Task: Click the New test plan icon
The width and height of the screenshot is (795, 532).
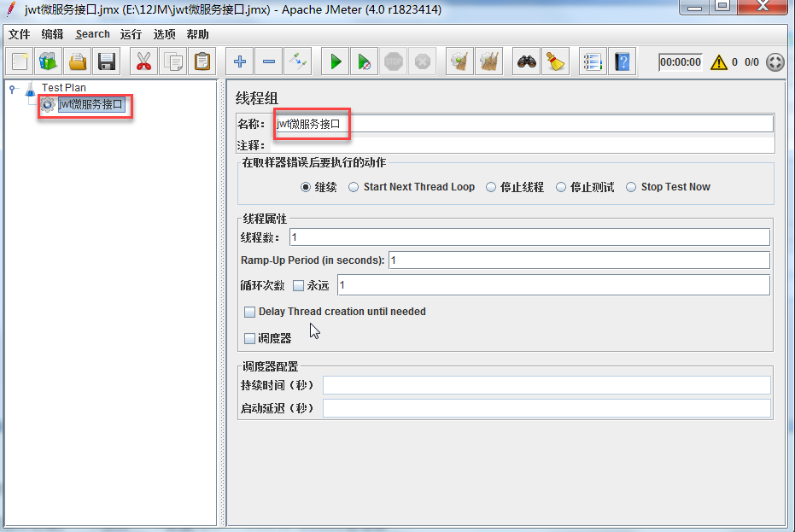Action: coord(20,61)
